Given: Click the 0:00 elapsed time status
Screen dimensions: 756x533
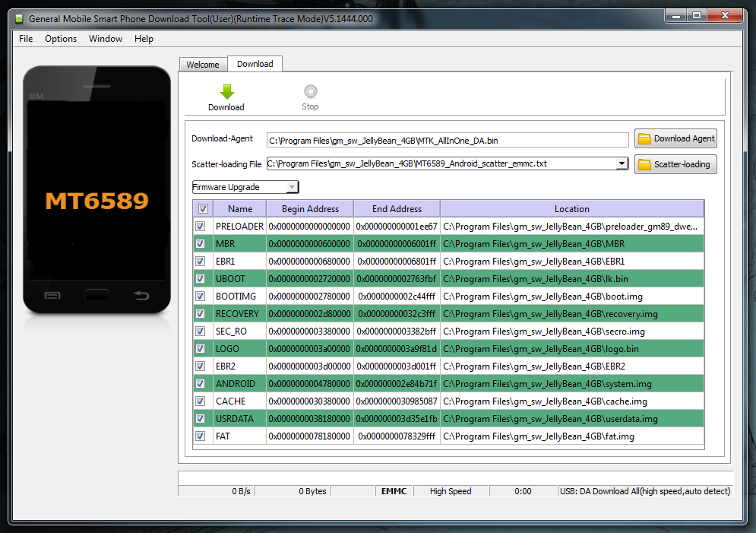Looking at the screenshot, I should [x=524, y=491].
